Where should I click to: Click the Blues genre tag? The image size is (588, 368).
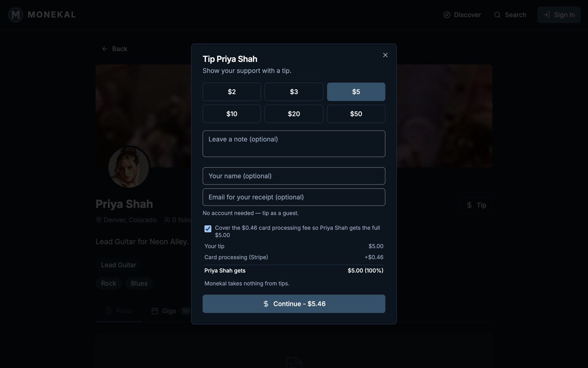click(139, 283)
